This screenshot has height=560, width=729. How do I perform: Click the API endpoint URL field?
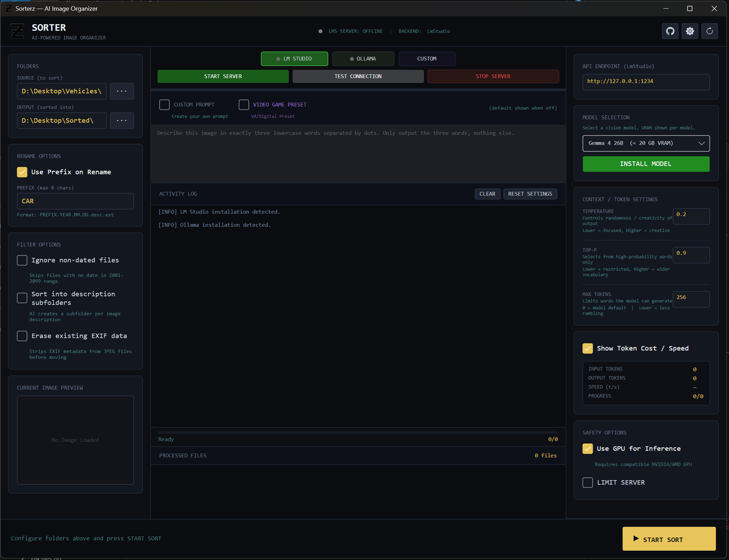pos(646,82)
